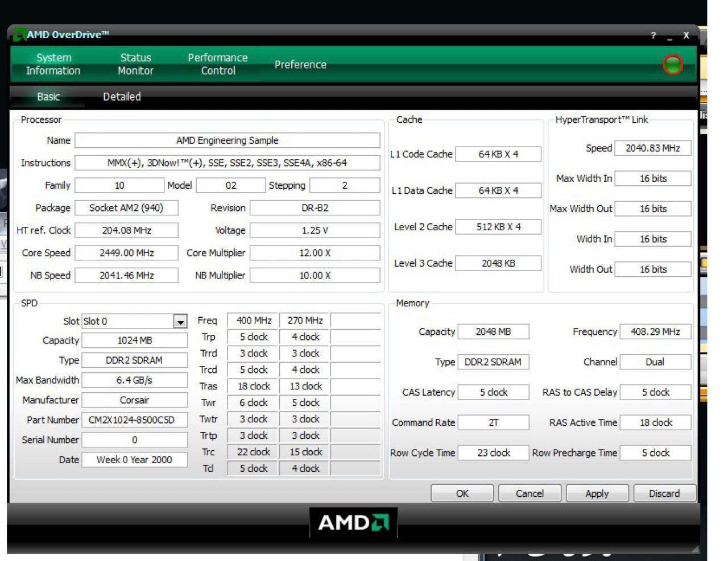The image size is (728, 561).
Task: Click the NB Multiplier value 10.00 X
Action: pyautogui.click(x=315, y=275)
